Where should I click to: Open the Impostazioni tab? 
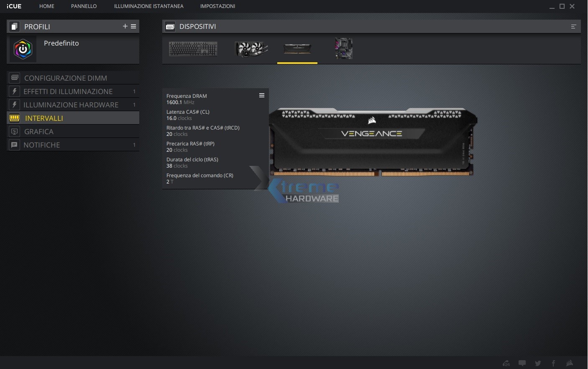pyautogui.click(x=217, y=6)
